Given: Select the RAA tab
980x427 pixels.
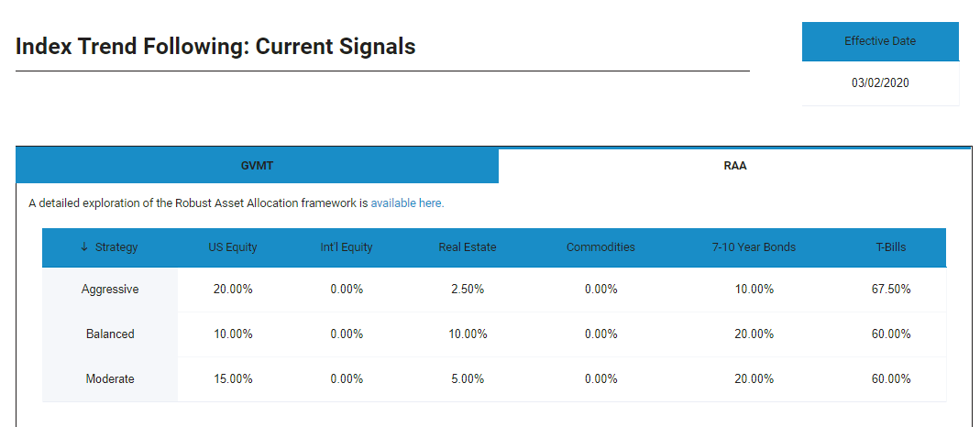Looking at the screenshot, I should pyautogui.click(x=735, y=166).
